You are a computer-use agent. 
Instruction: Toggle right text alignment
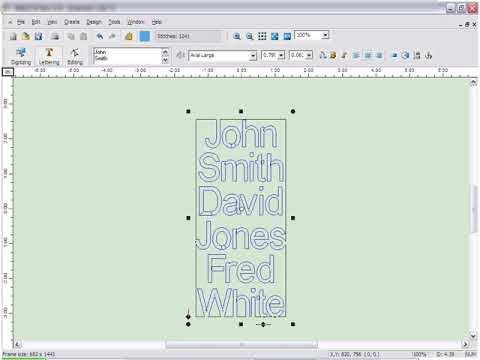click(x=379, y=55)
